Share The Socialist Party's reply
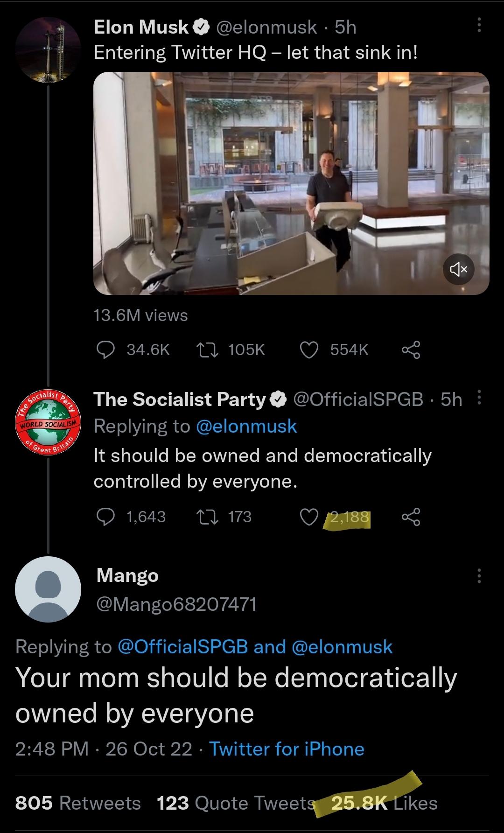This screenshot has height=833, width=504. 411,517
